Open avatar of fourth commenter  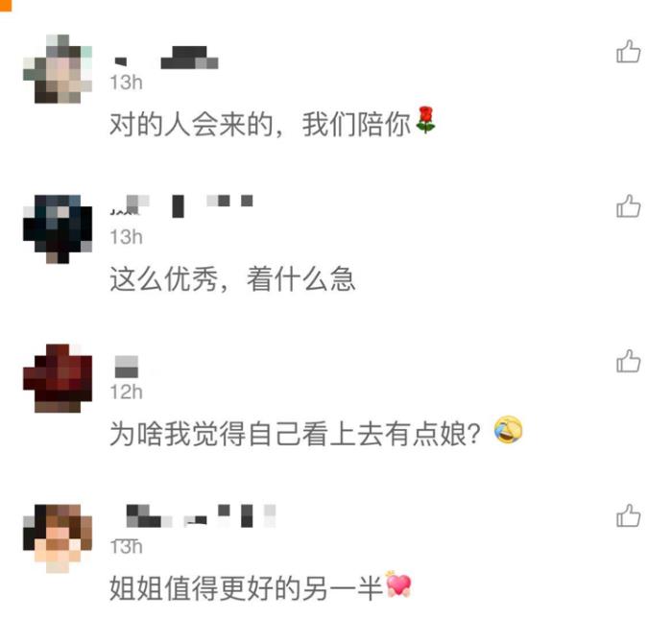tap(58, 538)
